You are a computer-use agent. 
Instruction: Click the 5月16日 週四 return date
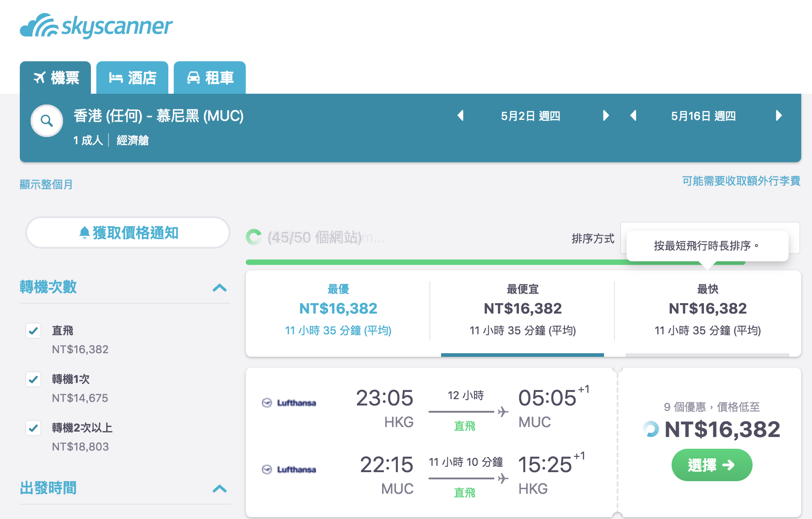pos(704,116)
